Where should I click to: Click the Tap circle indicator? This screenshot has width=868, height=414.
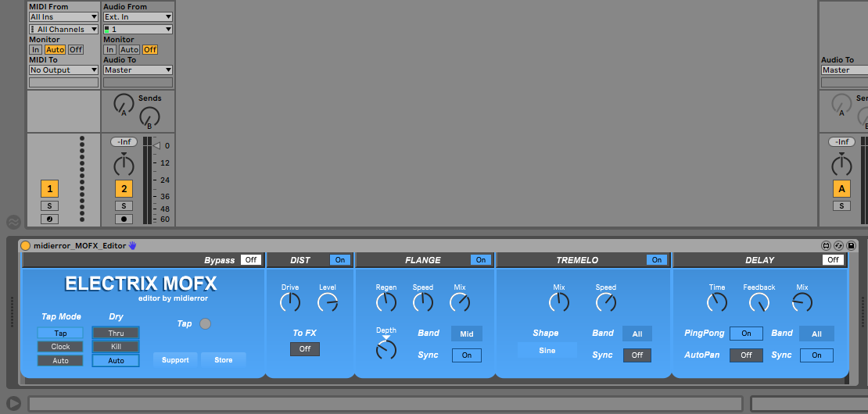pyautogui.click(x=206, y=324)
